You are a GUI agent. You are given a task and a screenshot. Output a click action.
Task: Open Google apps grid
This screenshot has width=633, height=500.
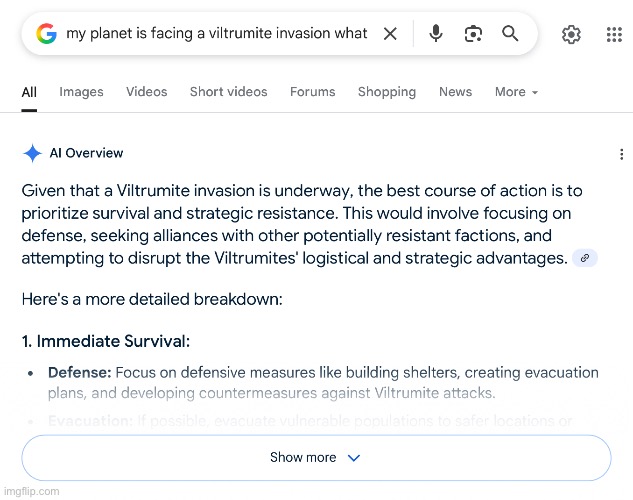click(x=614, y=34)
